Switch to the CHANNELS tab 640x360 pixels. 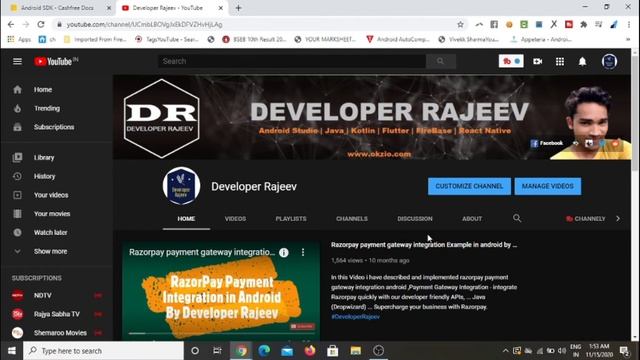352,219
